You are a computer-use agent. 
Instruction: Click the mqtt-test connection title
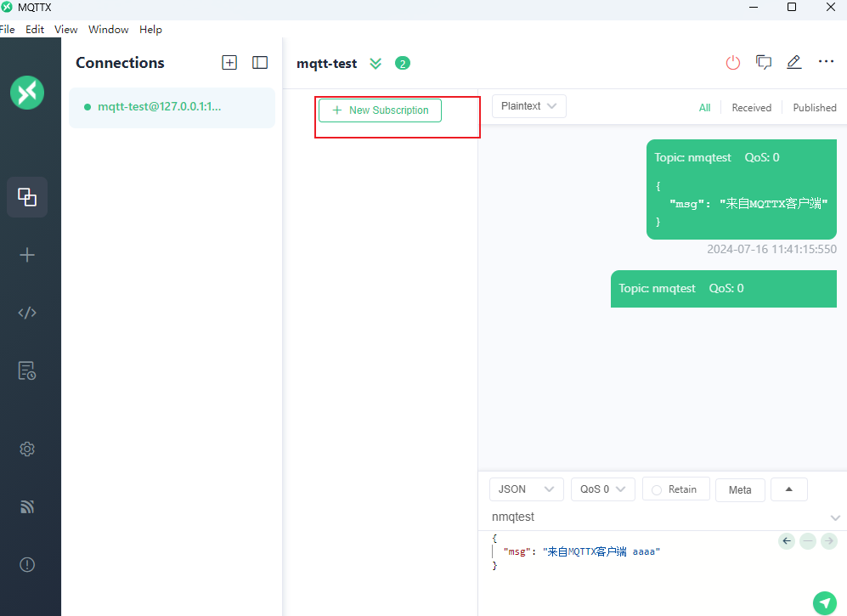(x=326, y=64)
